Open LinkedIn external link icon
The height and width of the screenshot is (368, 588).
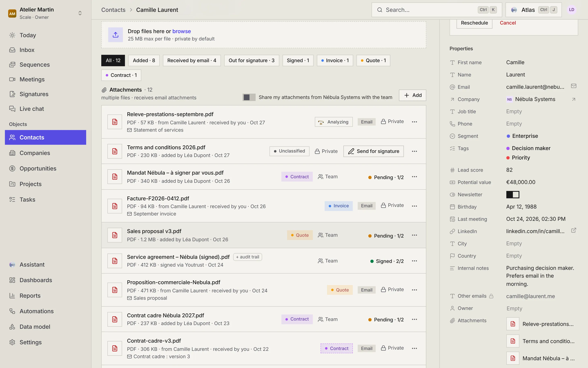574,230
